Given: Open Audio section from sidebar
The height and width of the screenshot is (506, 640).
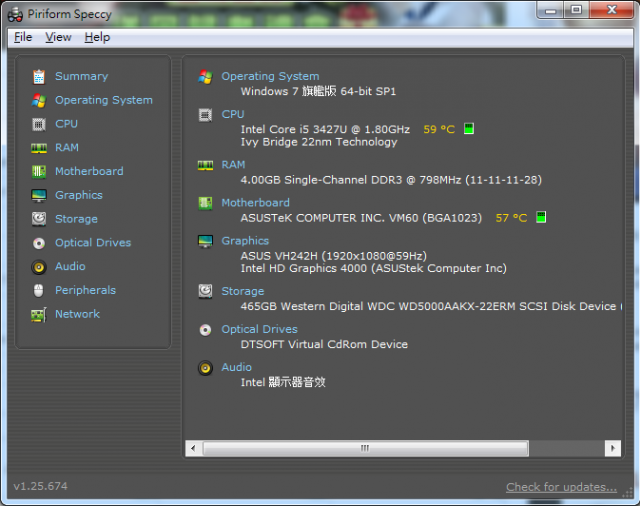Looking at the screenshot, I should click(x=70, y=266).
